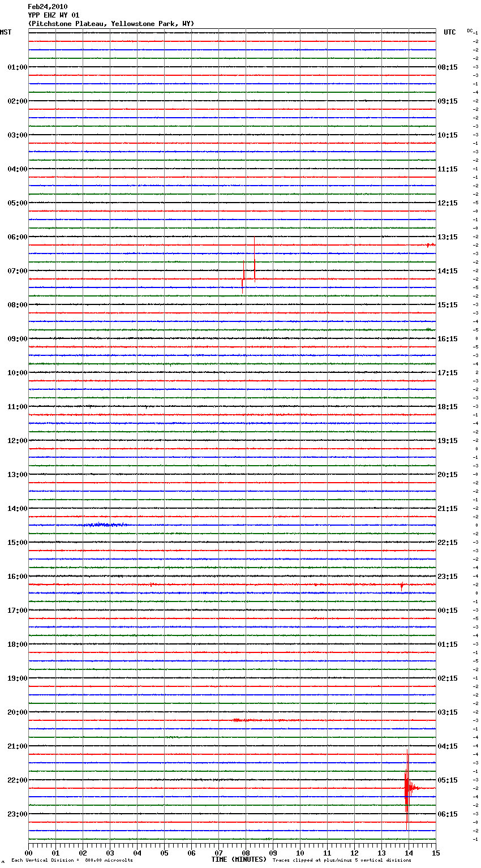Select the 11:00 MST time label

click(x=18, y=407)
